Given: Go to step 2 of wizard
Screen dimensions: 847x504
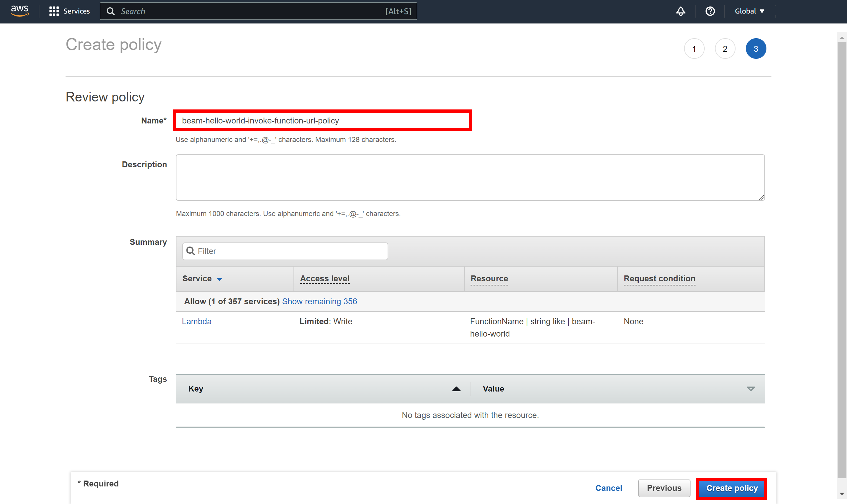Looking at the screenshot, I should tap(725, 49).
